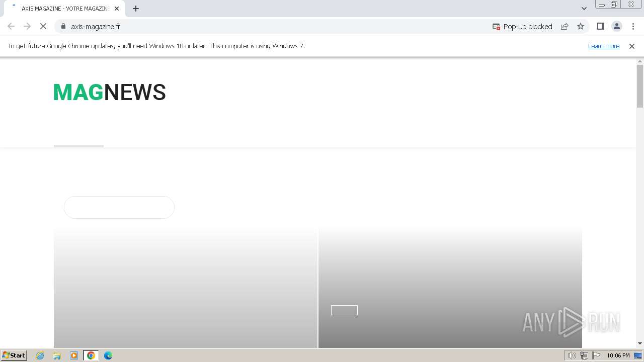
Task: Open Chrome's three-dot menu
Action: 633,26
